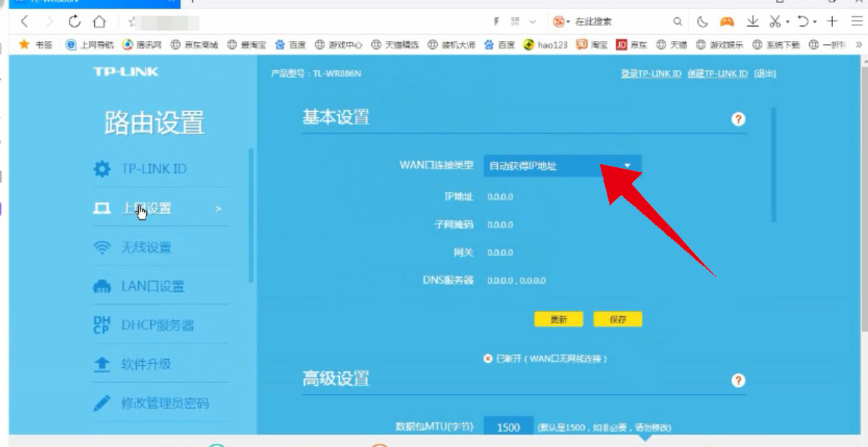Click the left sidebar menu scrollbar
This screenshot has height=447, width=868.
coord(251,216)
